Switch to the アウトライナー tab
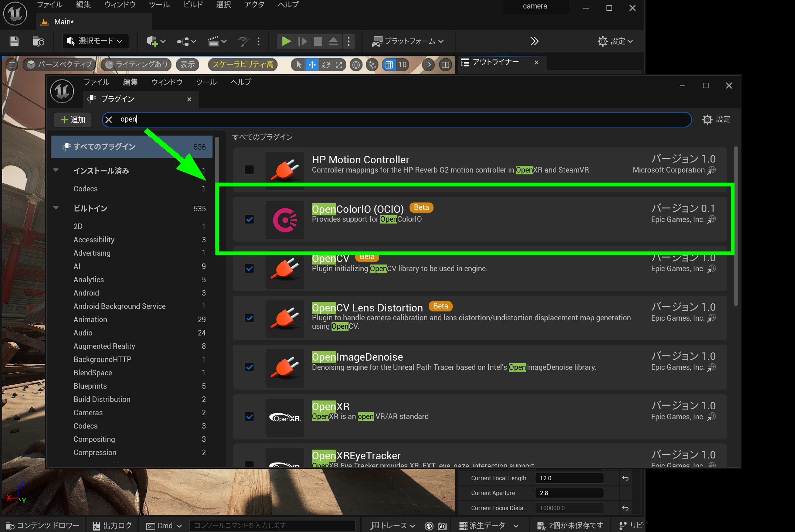This screenshot has height=532, width=795. tap(495, 62)
